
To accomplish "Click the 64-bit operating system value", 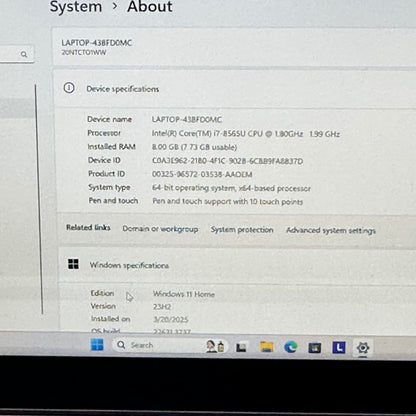I will (231, 188).
